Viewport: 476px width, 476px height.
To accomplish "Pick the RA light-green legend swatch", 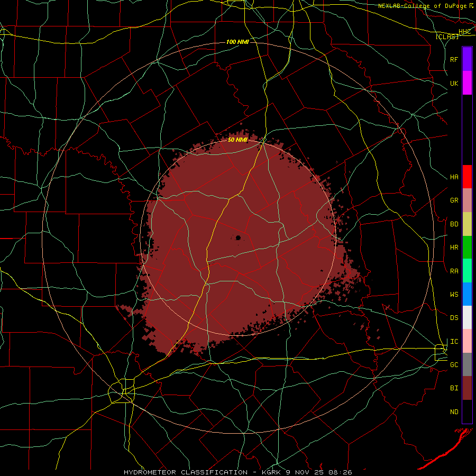I will [467, 271].
